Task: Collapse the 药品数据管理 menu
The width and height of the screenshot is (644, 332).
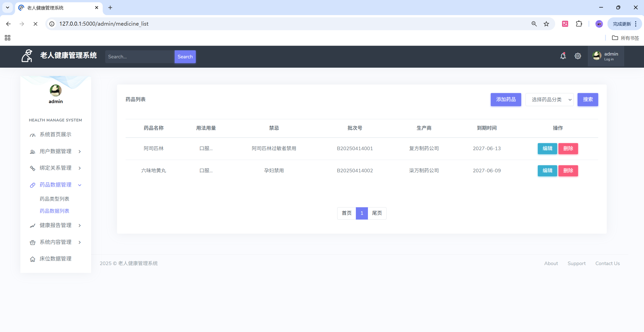Action: coord(56,185)
